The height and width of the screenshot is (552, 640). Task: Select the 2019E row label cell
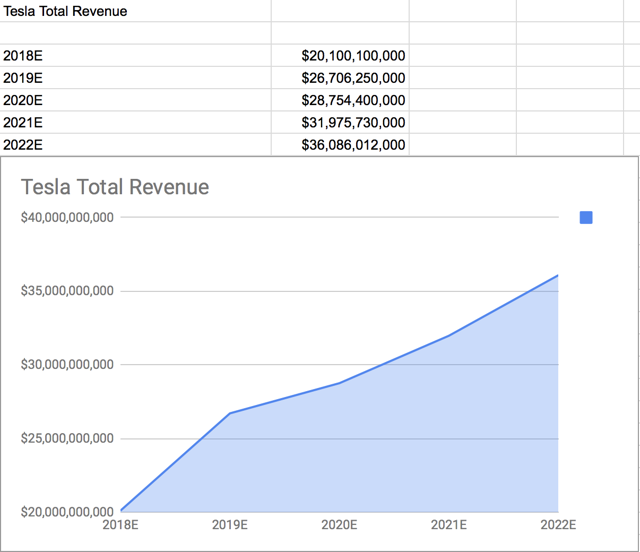pyautogui.click(x=135, y=78)
